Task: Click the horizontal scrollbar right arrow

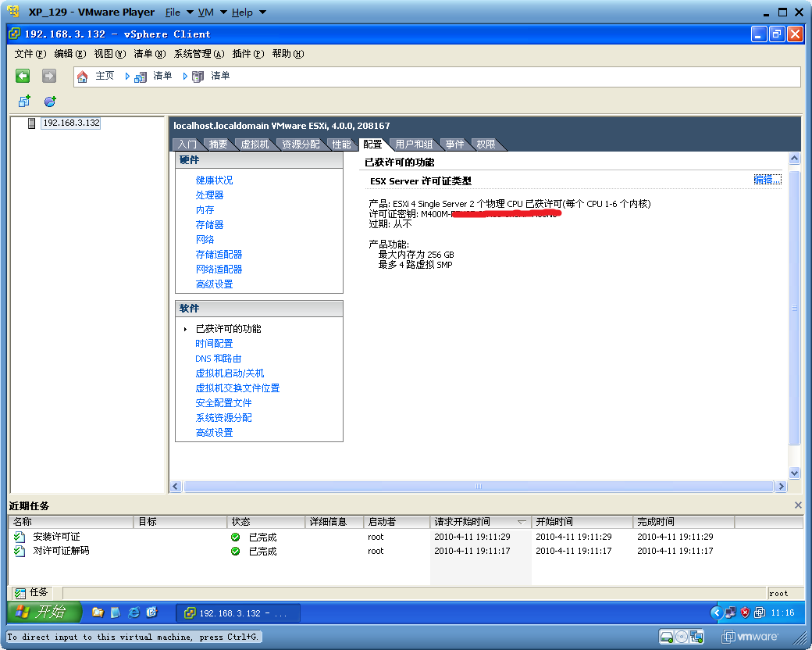Action: coord(781,486)
